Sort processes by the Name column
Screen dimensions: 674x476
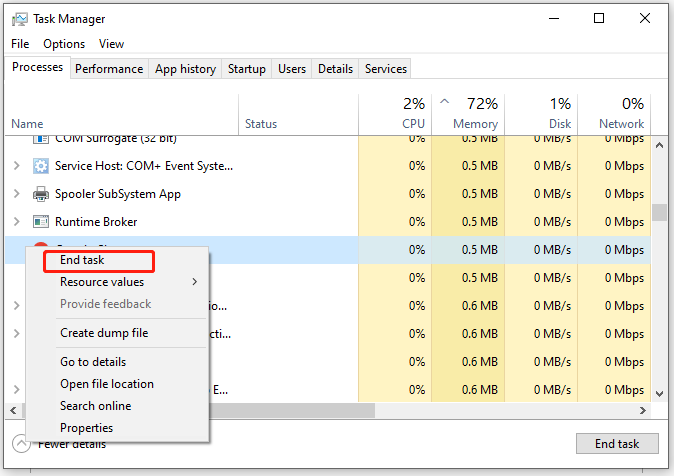pyautogui.click(x=122, y=115)
